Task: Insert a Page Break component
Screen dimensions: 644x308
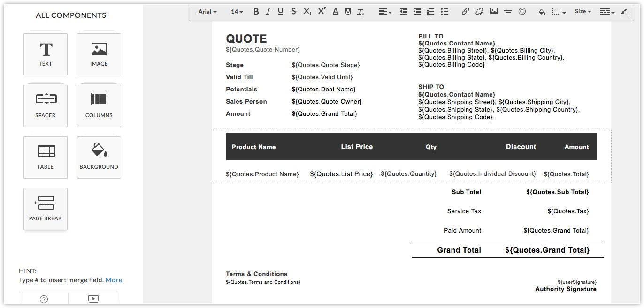Action: [x=46, y=209]
